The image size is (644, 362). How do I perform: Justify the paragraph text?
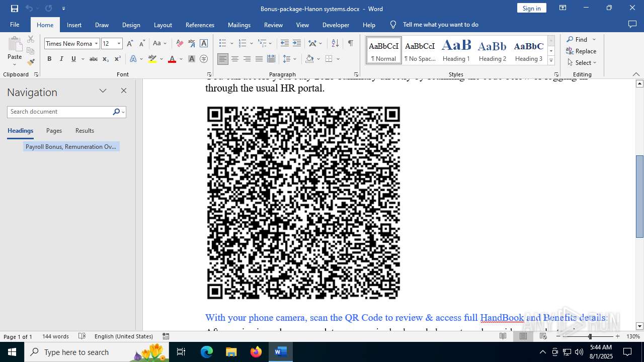259,59
